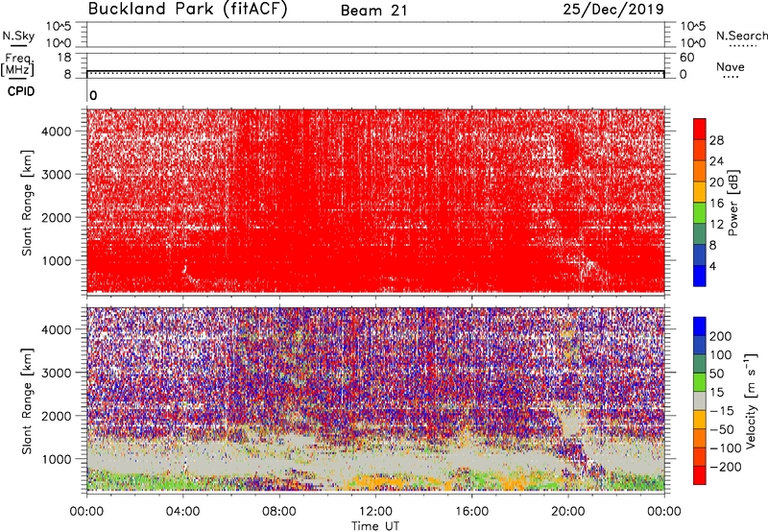Image resolution: width=768 pixels, height=532 pixels.
Task: Click the 20:00 time tick label
Action: coord(568,512)
